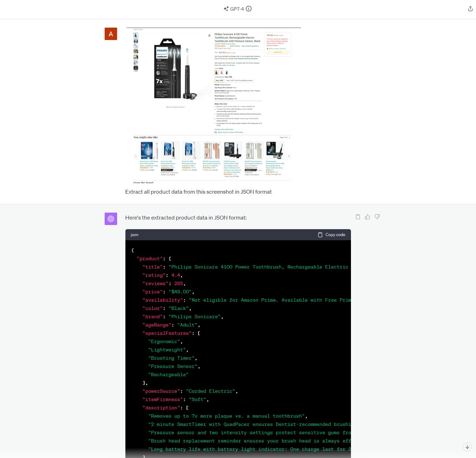Screen dimensions: 476x458
Task: Click the rating value 4.4
Action: click(176, 275)
